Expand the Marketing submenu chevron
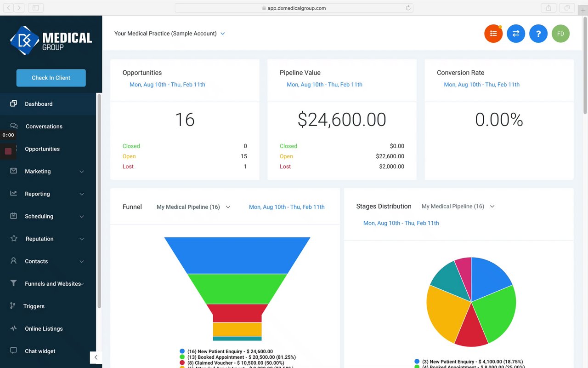588x368 pixels. pos(82,172)
